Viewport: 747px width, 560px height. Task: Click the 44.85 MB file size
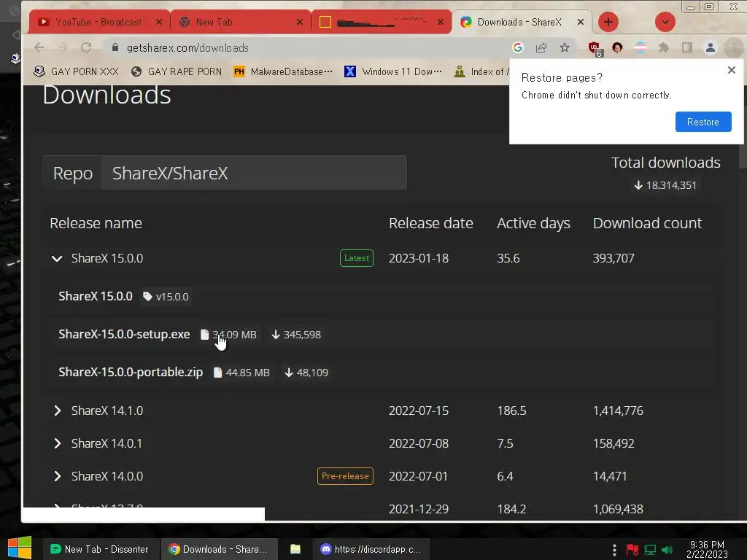(241, 373)
